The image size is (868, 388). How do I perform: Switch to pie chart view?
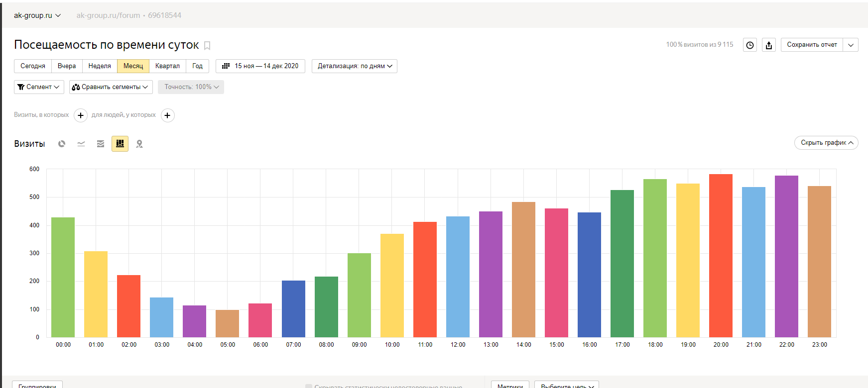click(x=62, y=144)
